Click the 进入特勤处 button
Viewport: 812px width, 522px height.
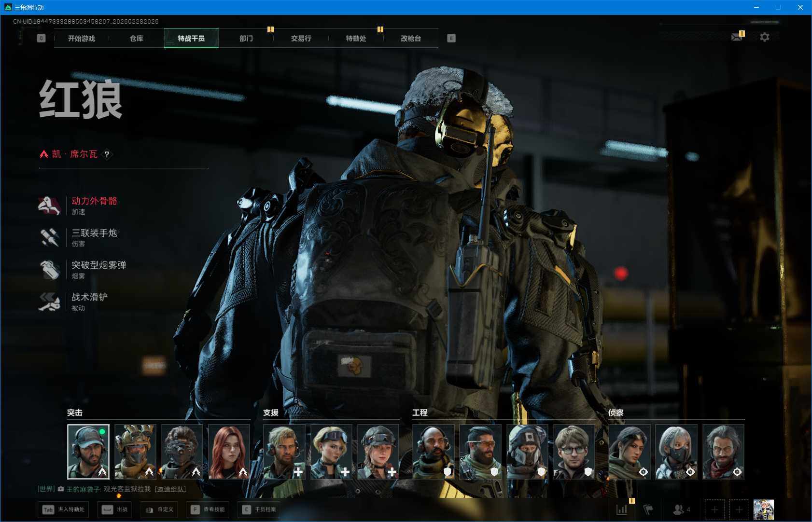pyautogui.click(x=64, y=509)
